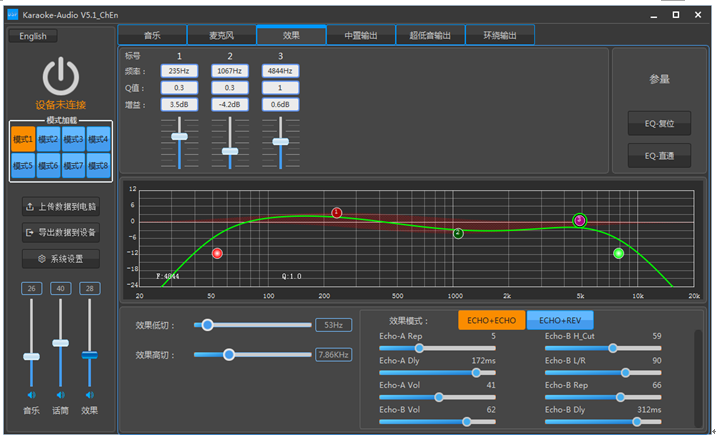The width and height of the screenshot is (716, 443).
Task: Mute the 效果 channel speaker icon
Action: pos(90,395)
